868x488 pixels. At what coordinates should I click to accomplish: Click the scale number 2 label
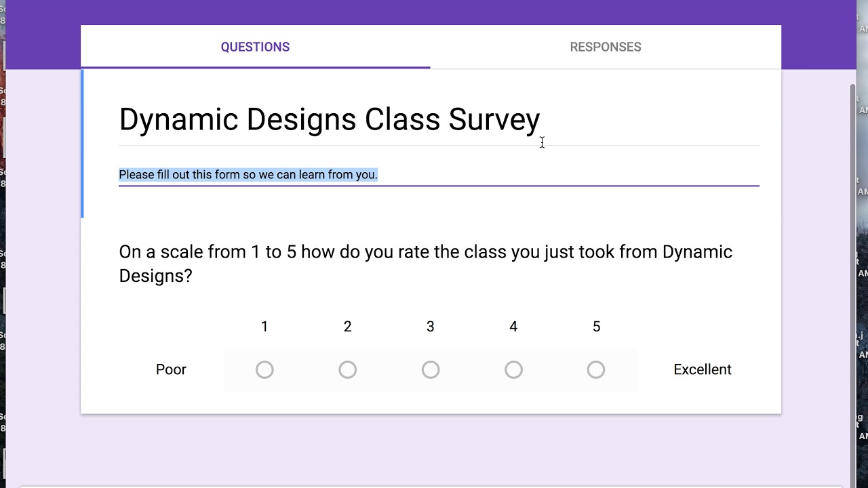tap(347, 327)
